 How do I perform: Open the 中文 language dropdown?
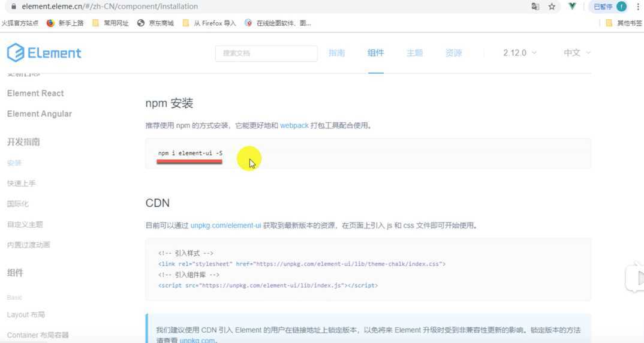[577, 53]
